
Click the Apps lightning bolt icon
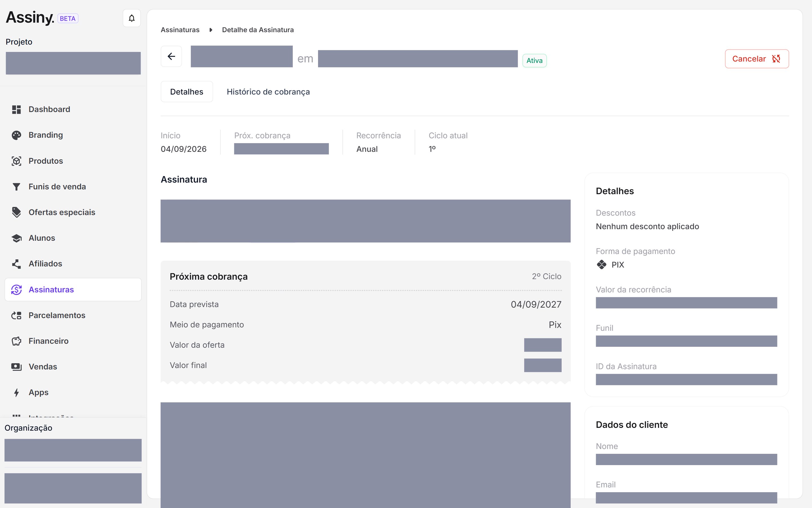pos(16,392)
